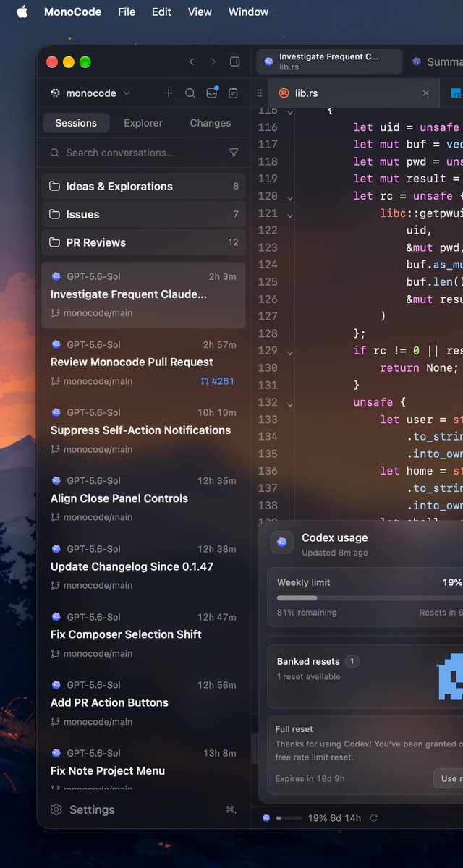Viewport: 463px width, 868px height.
Task: Collapse code fold at line 129
Action: (290, 352)
